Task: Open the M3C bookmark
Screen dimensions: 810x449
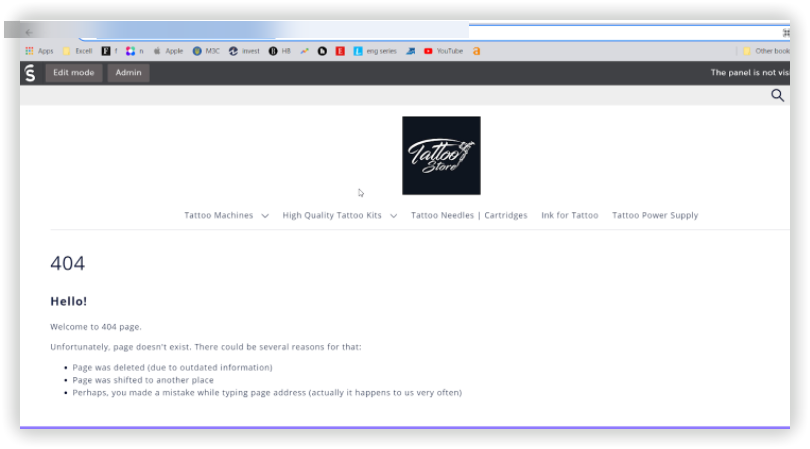Action: [x=206, y=51]
